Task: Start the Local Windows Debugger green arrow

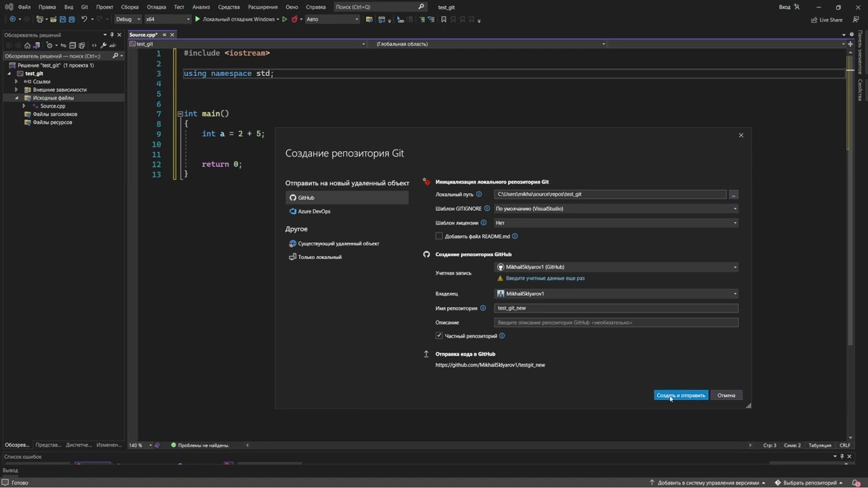Action: tap(197, 19)
